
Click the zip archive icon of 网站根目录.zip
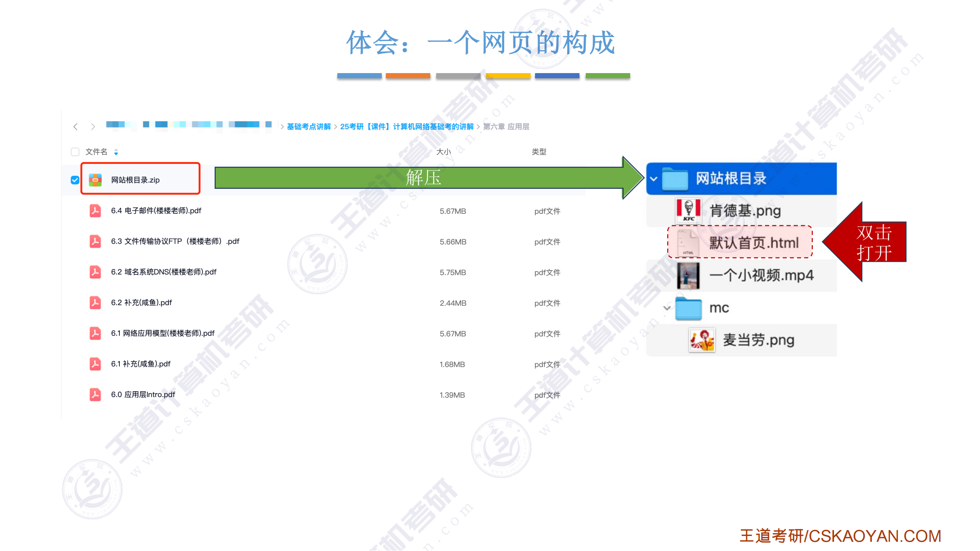point(95,180)
